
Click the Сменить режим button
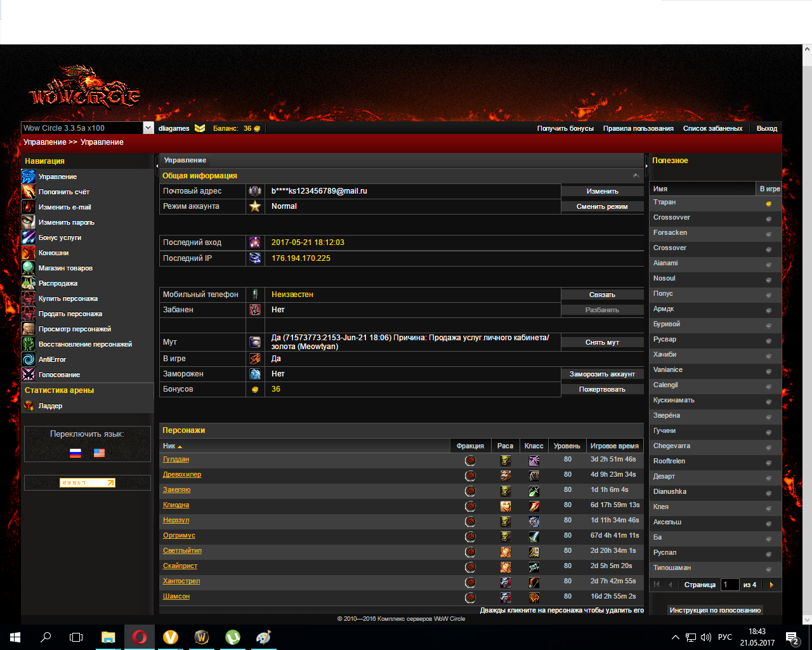pos(602,206)
